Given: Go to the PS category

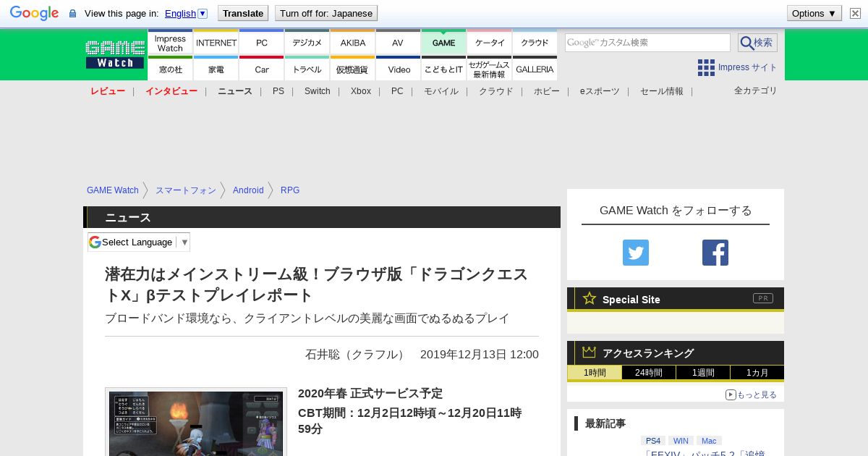Looking at the screenshot, I should tap(278, 91).
